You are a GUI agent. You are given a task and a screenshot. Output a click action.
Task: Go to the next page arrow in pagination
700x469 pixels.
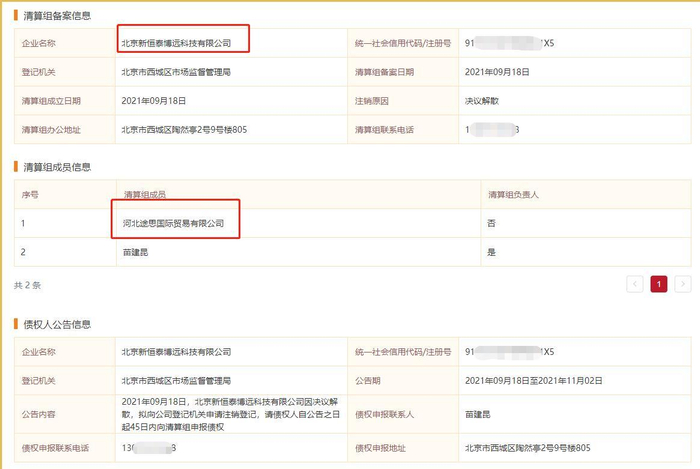coord(683,284)
